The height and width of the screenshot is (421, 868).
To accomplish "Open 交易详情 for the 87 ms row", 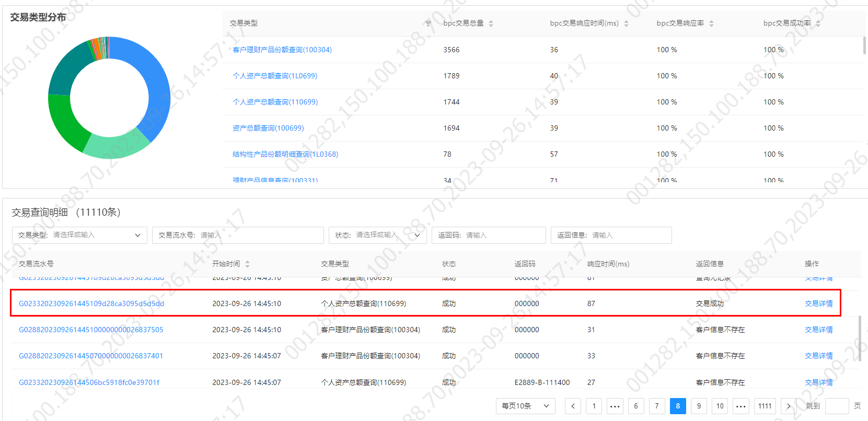I will click(819, 303).
